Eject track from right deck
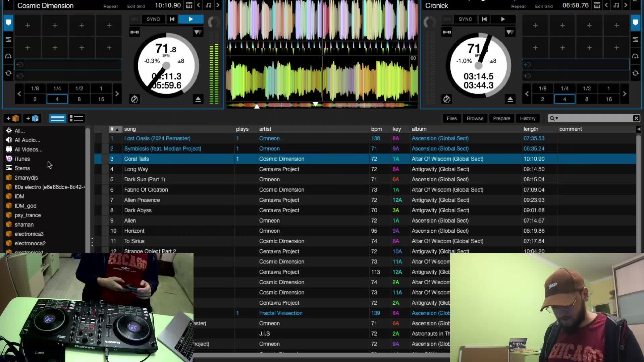This screenshot has width=644, height=362. coord(510,99)
